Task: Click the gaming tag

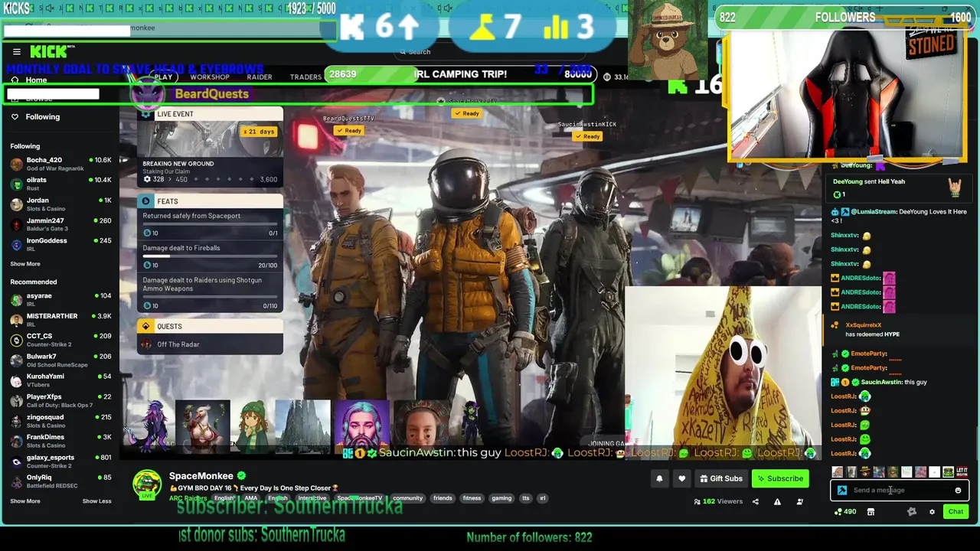Action: click(x=501, y=498)
